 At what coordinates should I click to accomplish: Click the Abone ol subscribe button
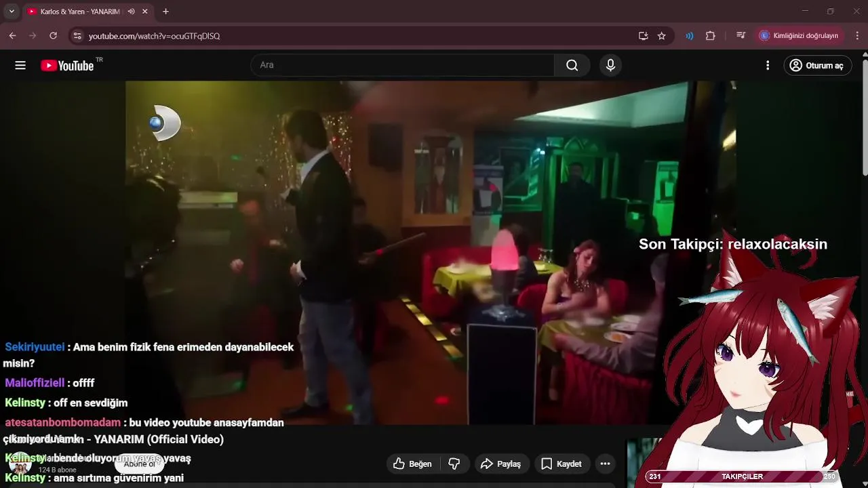pos(139,464)
